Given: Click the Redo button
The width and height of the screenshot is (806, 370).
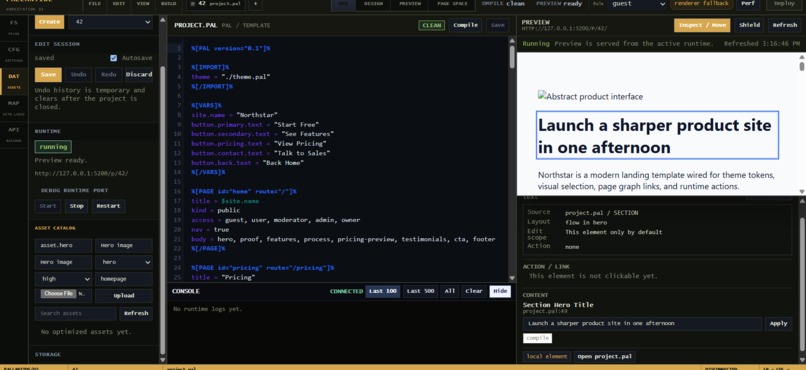Looking at the screenshot, I should (108, 75).
